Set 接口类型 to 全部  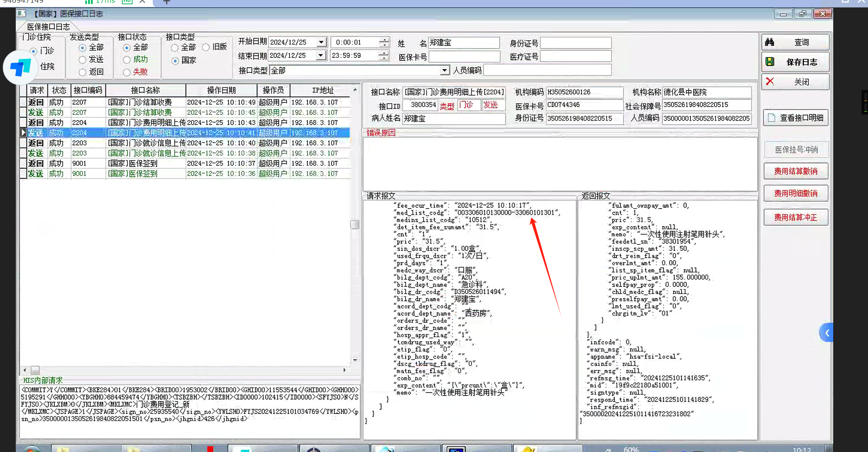175,48
